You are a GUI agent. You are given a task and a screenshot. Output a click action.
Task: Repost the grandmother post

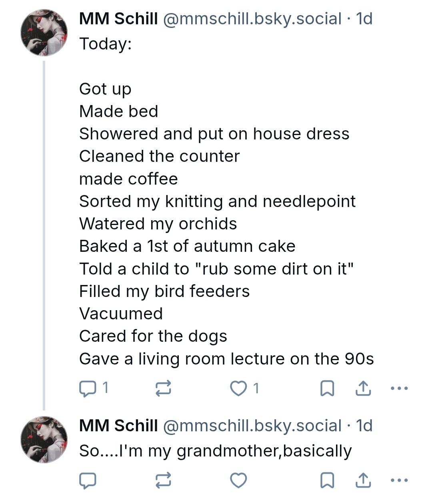pyautogui.click(x=163, y=480)
